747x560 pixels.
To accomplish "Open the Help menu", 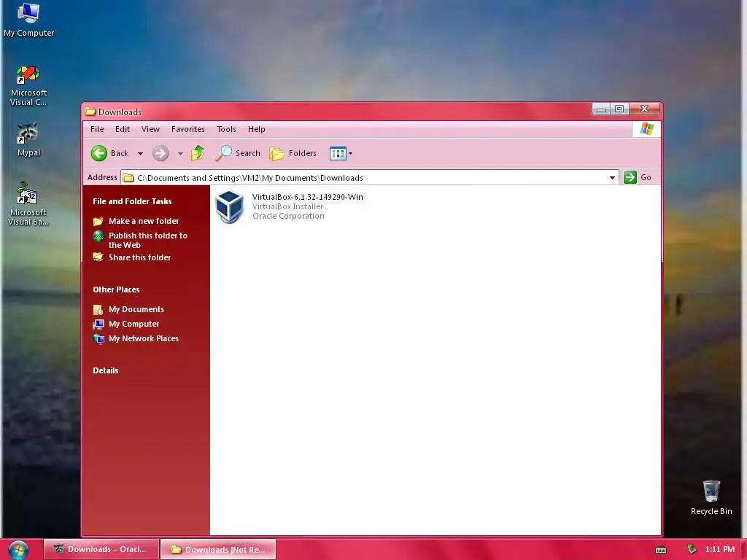I will click(x=256, y=129).
